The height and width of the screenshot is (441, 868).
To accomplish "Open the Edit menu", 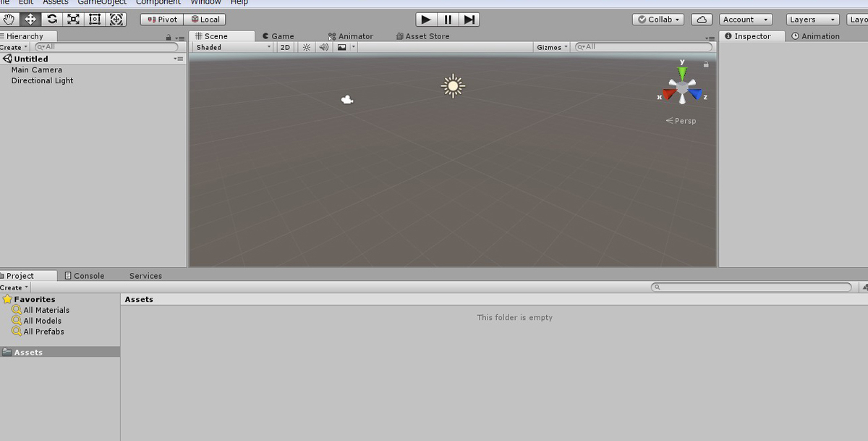I will 26,2.
